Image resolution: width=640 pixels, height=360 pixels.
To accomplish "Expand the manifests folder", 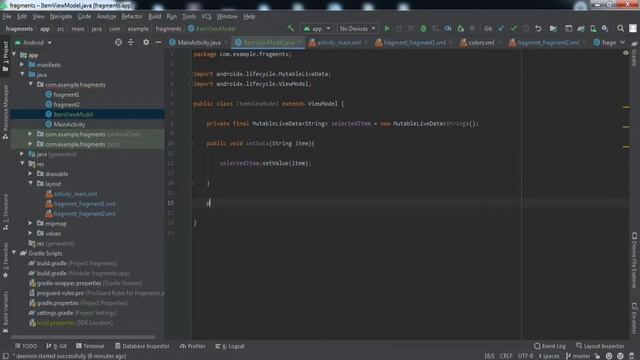I will 22,64.
